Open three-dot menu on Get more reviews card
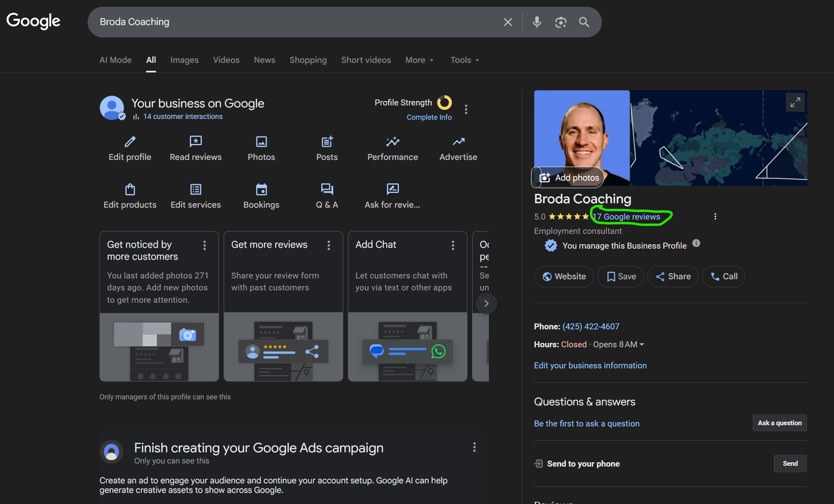Viewport: 834px width, 504px height. click(329, 245)
